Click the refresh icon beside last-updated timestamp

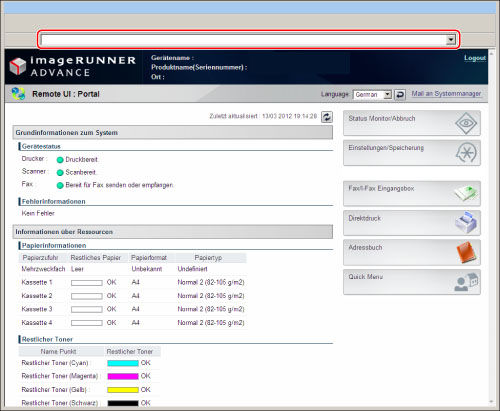pyautogui.click(x=327, y=117)
